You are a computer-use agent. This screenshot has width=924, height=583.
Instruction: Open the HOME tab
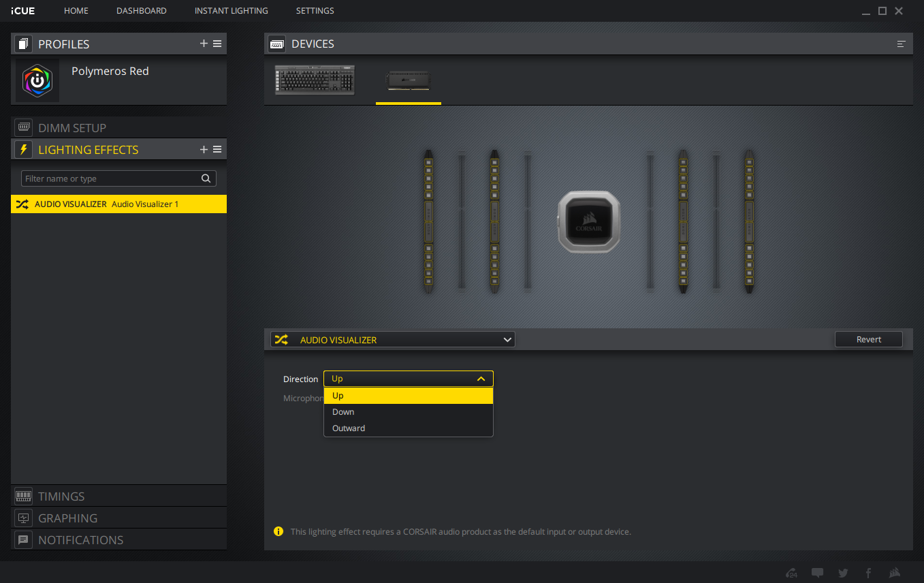(x=76, y=11)
